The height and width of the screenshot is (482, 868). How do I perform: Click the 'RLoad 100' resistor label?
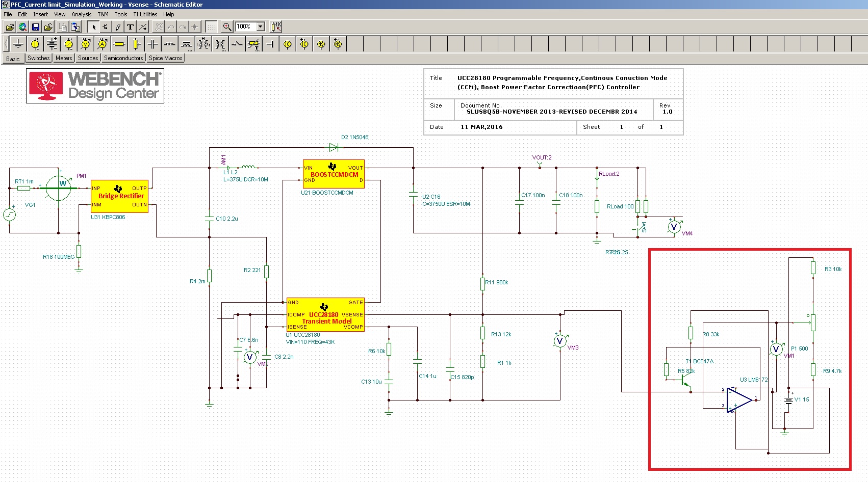(x=620, y=206)
